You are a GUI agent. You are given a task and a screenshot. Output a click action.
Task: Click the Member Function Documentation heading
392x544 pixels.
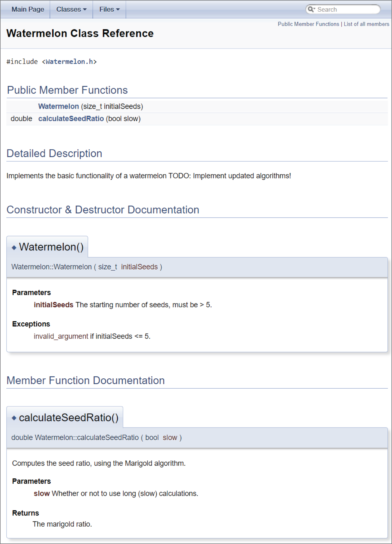pyautogui.click(x=86, y=381)
